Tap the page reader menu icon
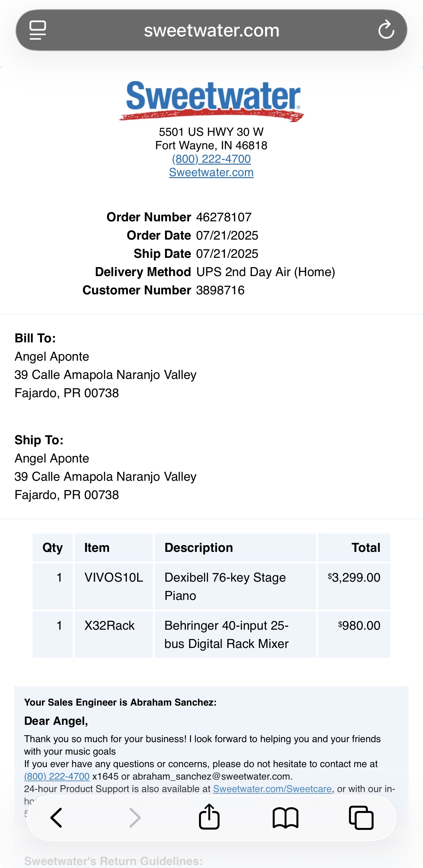This screenshot has width=423, height=868. pos(38,30)
